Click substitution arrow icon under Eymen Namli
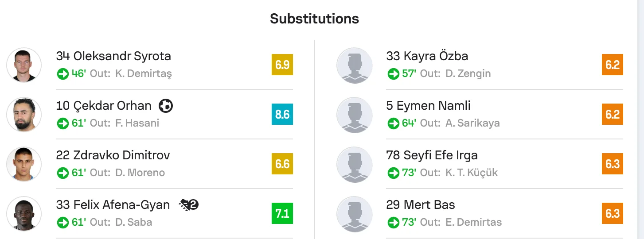The height and width of the screenshot is (239, 644). click(393, 123)
